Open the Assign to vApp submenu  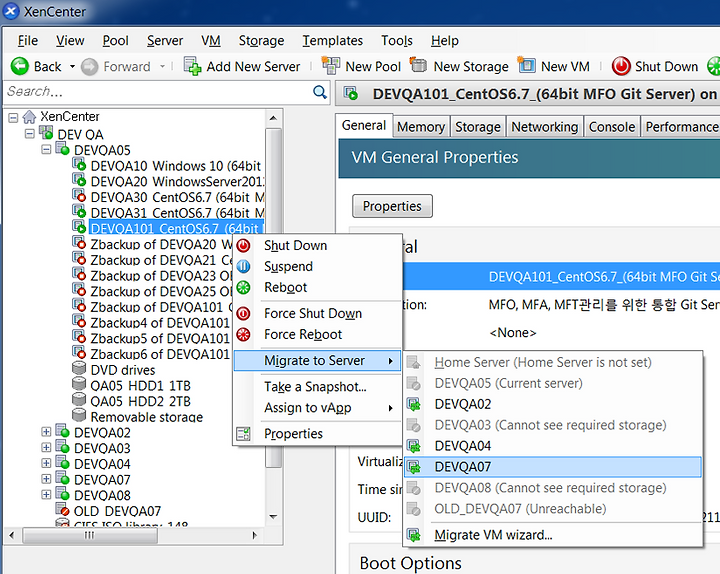tap(317, 408)
